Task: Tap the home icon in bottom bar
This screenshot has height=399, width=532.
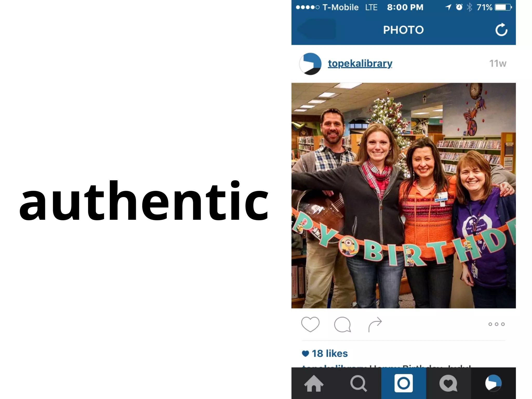Action: point(314,383)
